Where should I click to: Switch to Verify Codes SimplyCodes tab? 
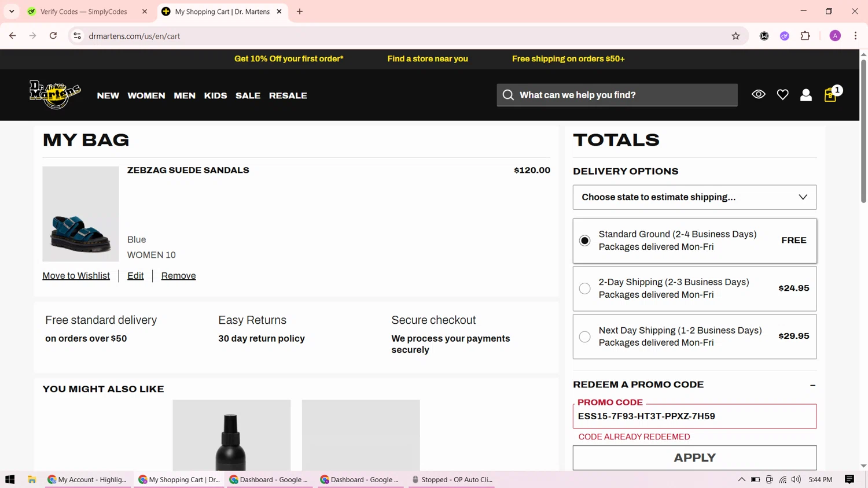84,12
